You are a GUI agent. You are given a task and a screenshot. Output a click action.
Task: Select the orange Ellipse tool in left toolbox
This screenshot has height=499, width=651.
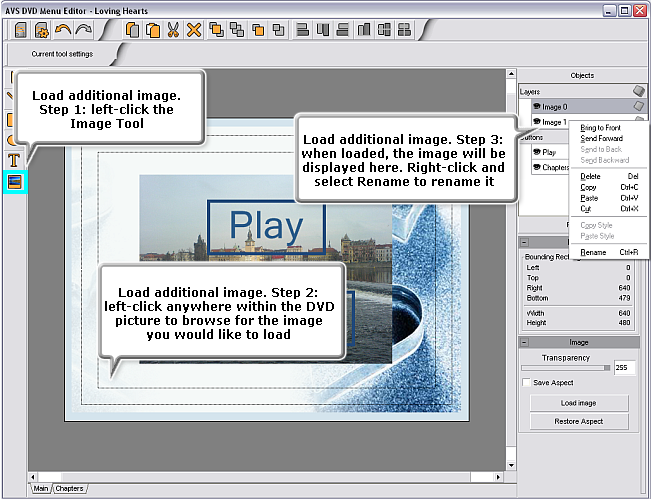coord(10,140)
